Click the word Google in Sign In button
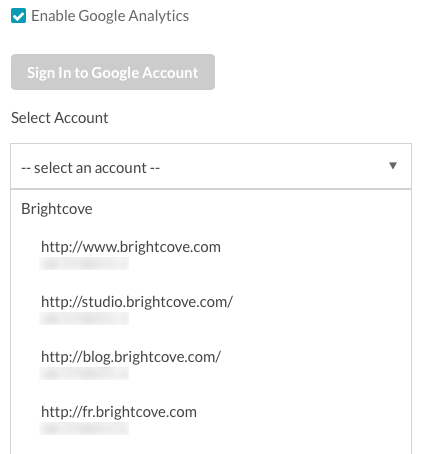Image resolution: width=445 pixels, height=454 pixels. point(115,73)
